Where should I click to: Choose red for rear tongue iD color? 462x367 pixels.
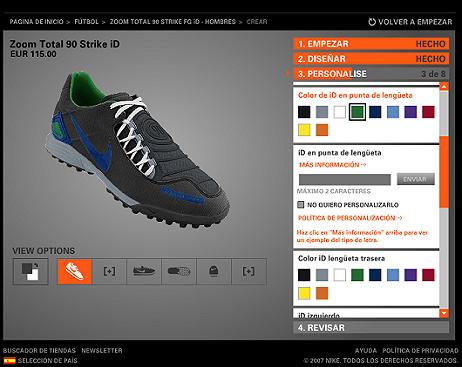click(428, 275)
